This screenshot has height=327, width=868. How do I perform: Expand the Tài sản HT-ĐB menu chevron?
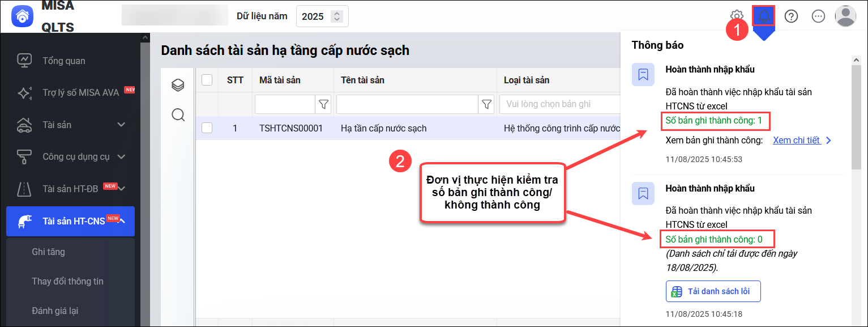click(121, 189)
